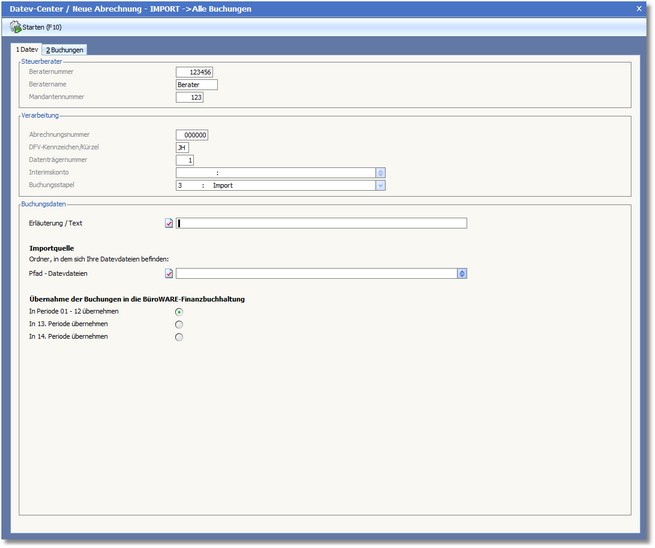This screenshot has height=548, width=655.
Task: Expand the Buchungsstapel dropdown
Action: [381, 185]
